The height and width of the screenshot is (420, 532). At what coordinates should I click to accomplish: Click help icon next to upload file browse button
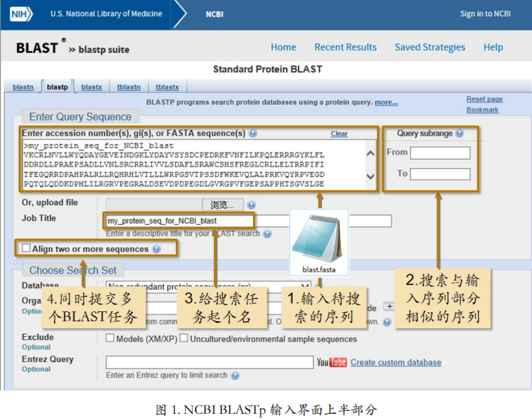click(x=251, y=205)
